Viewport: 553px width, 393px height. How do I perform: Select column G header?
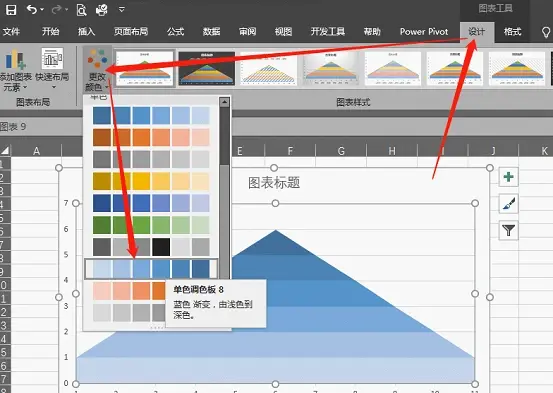click(x=341, y=151)
